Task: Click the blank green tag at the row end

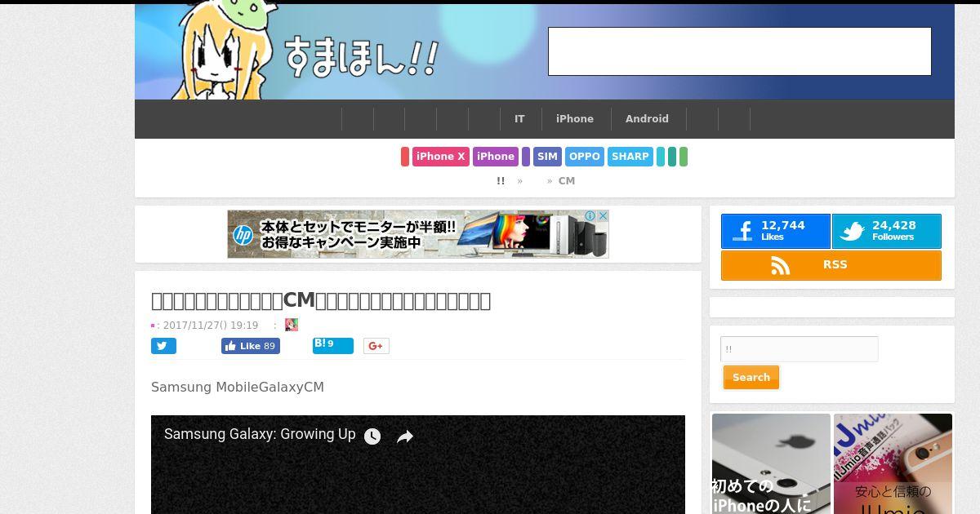Action: 684,157
